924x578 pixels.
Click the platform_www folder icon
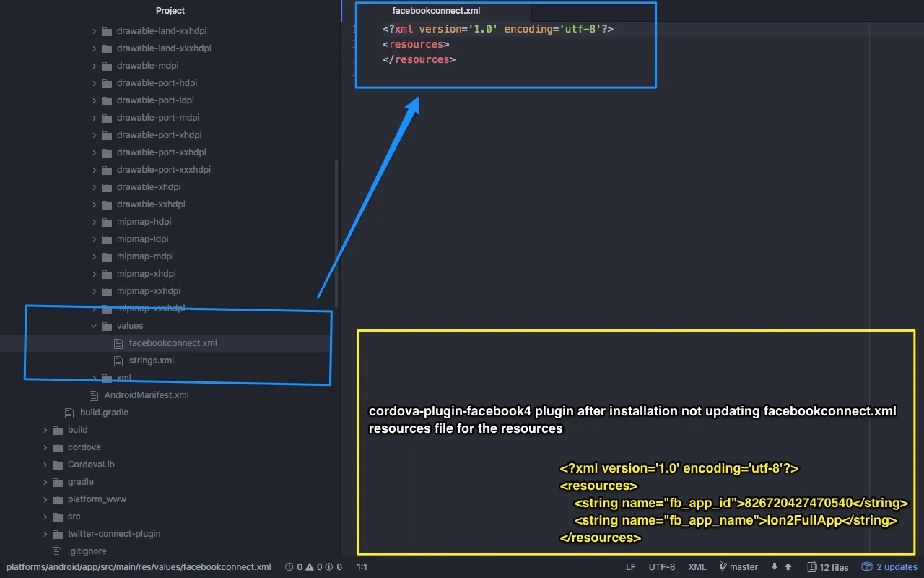[58, 499]
